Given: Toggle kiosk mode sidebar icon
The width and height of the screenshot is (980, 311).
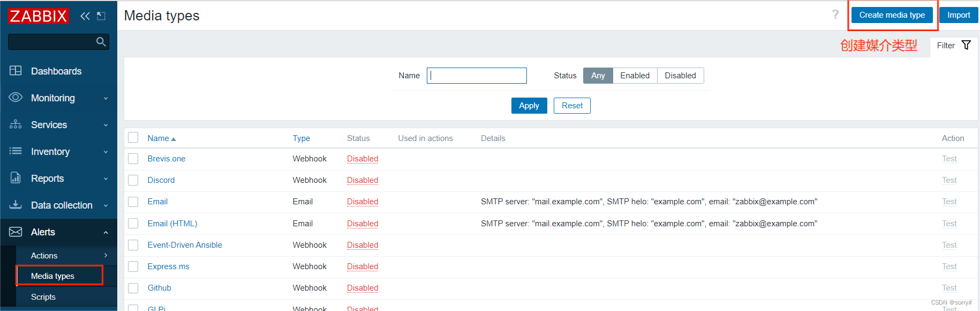Looking at the screenshot, I should click(x=101, y=16).
